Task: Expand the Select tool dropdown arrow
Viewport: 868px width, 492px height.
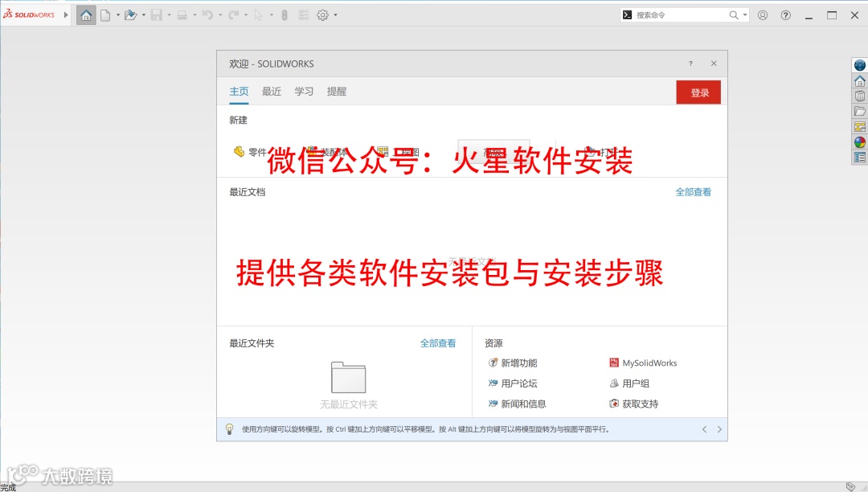Action: 272,15
